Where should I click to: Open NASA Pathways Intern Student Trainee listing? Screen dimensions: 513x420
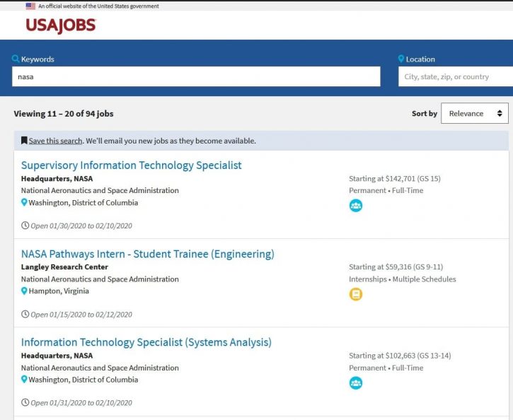pos(147,254)
